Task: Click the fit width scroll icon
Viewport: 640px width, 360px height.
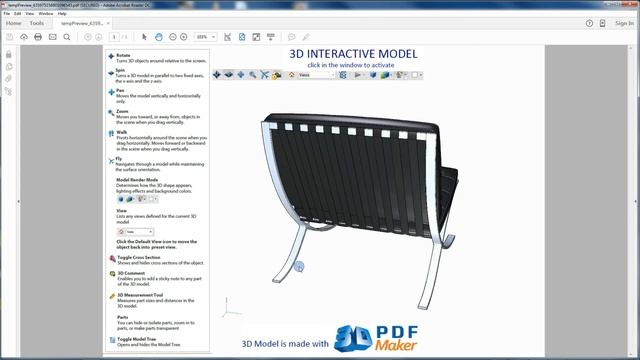Action: click(227, 37)
